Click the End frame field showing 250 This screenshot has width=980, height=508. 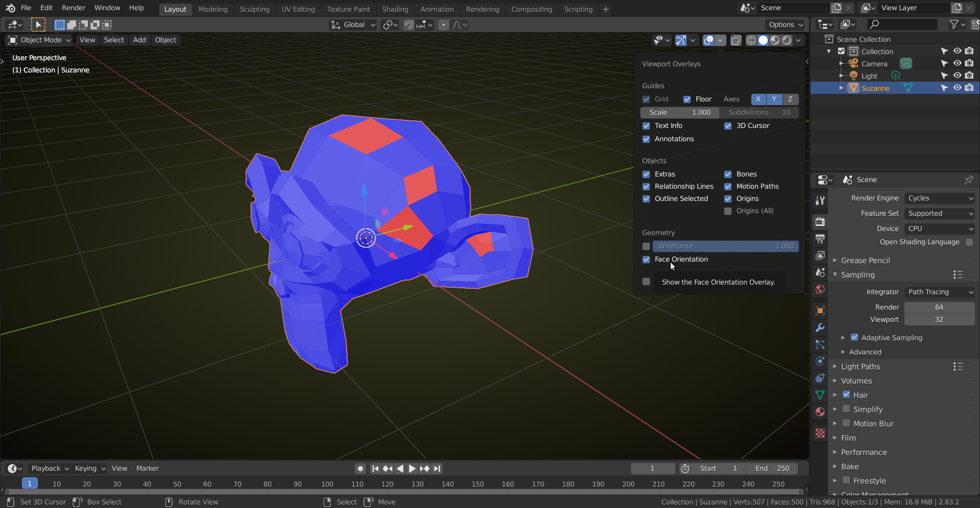click(772, 469)
